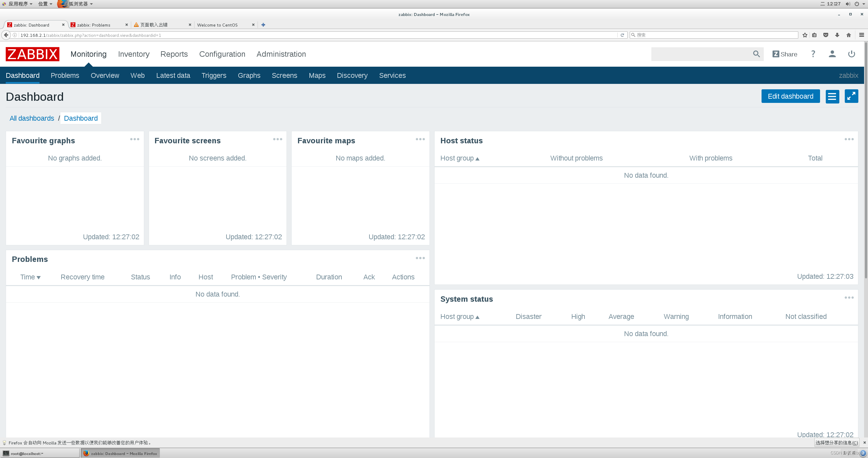Switch to the 页面载入出错 browser tab
868x458 pixels.
(x=163, y=25)
